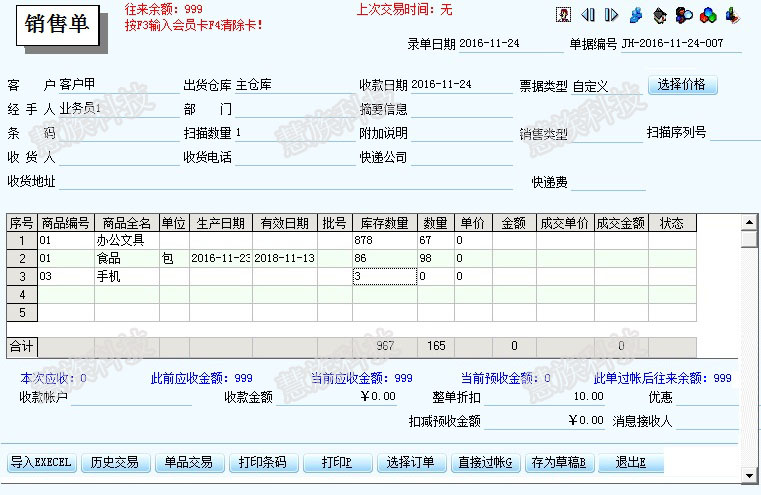Click the 商品全名 column header

pos(127,223)
